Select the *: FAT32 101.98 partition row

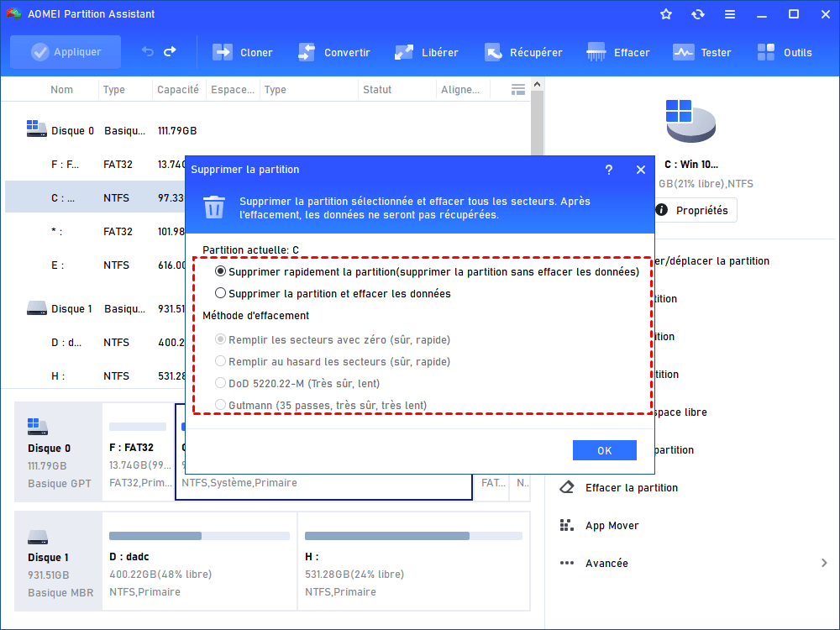click(x=94, y=232)
